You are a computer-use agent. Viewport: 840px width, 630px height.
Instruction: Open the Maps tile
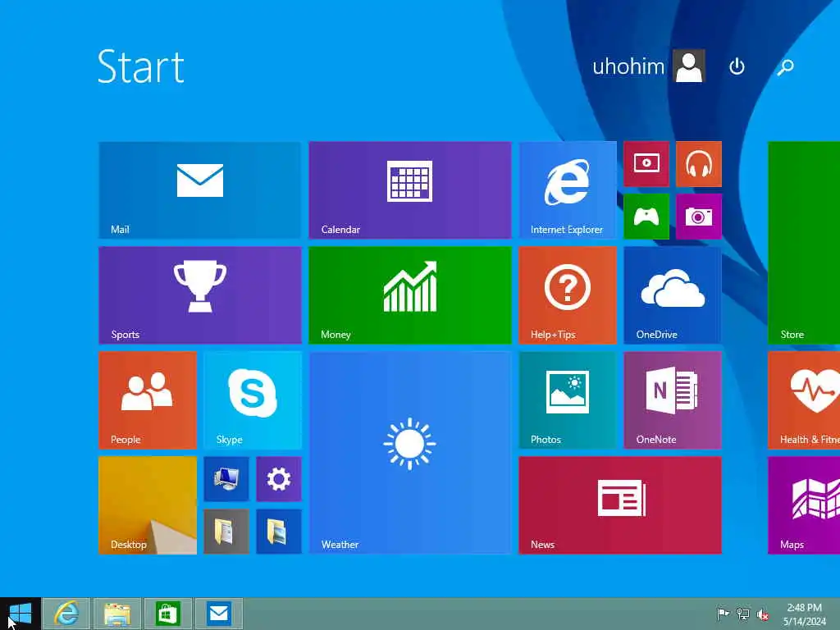click(x=804, y=505)
